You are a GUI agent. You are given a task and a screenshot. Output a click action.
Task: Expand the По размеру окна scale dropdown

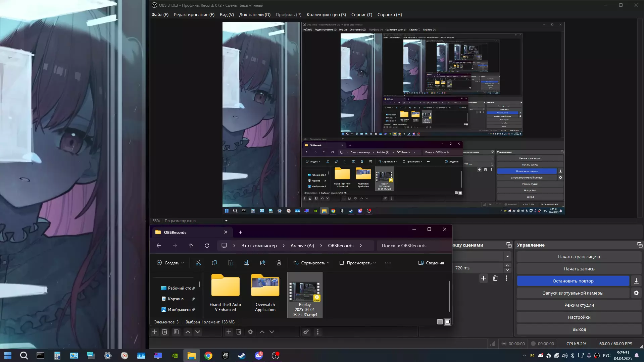226,221
